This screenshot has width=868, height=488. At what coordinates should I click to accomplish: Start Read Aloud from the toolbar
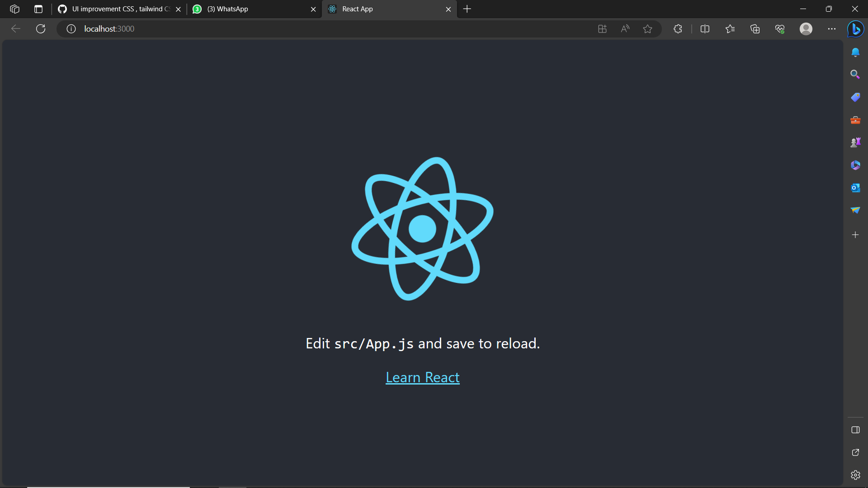625,28
